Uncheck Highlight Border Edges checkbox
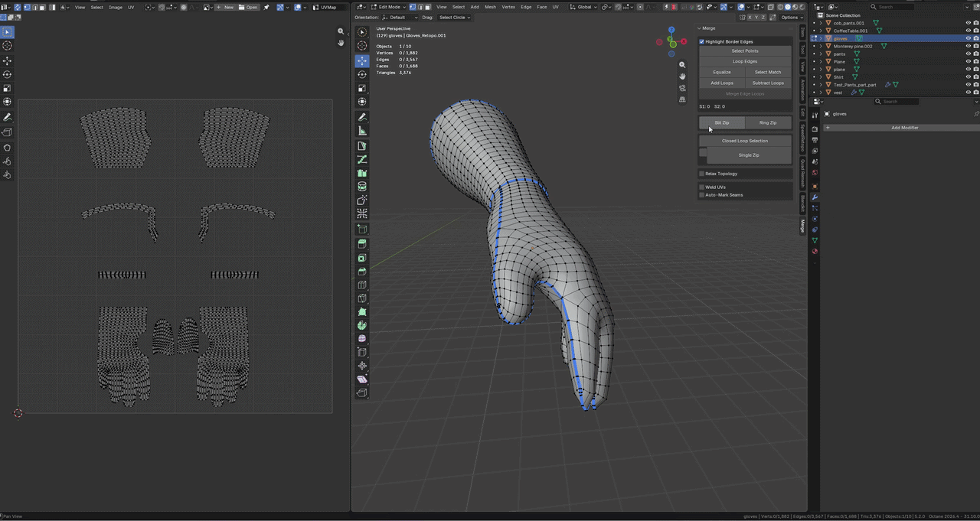 point(702,41)
